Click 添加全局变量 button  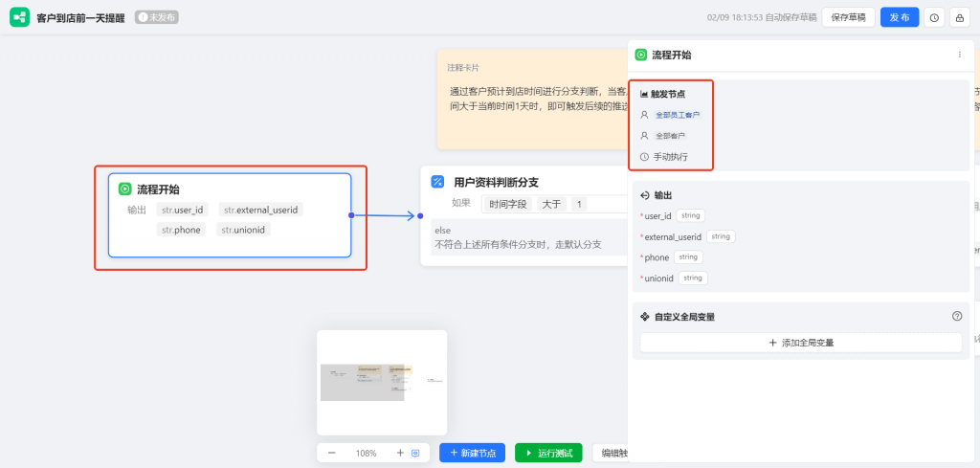[x=801, y=343]
